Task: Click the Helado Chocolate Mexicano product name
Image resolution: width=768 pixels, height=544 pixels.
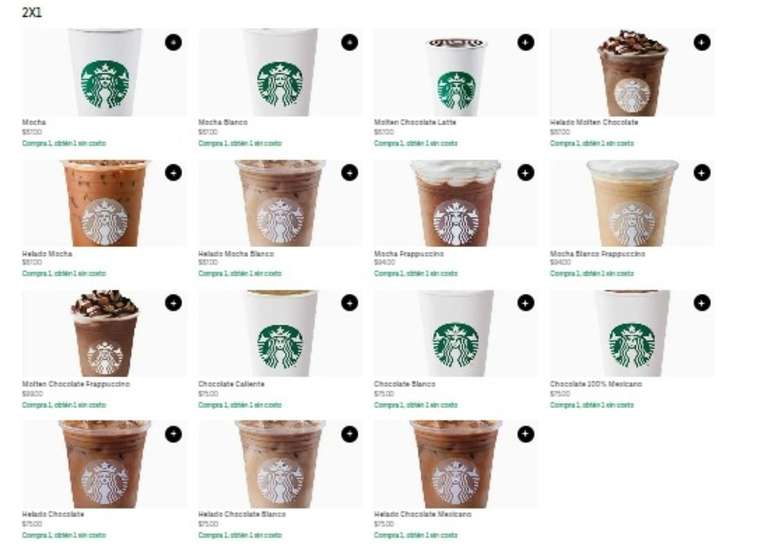Action: click(x=423, y=514)
